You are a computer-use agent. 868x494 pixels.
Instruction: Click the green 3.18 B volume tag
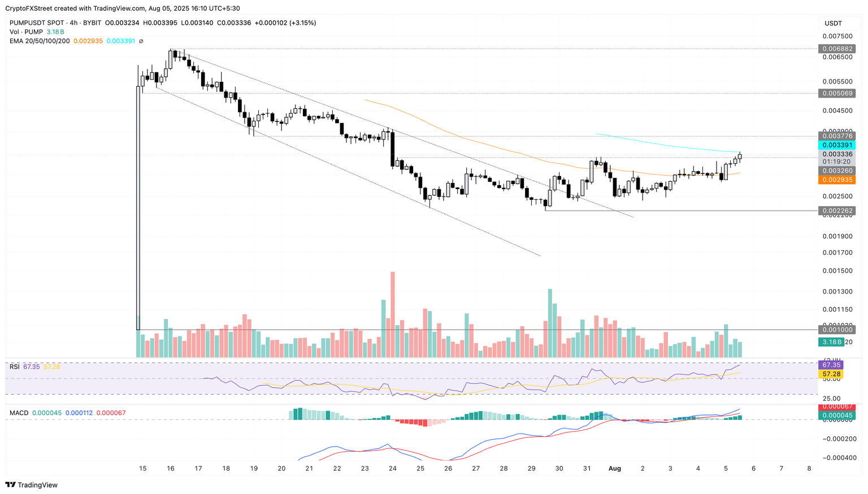pyautogui.click(x=832, y=342)
